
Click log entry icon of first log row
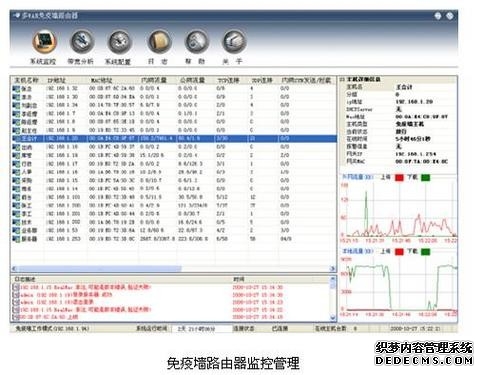[16, 287]
